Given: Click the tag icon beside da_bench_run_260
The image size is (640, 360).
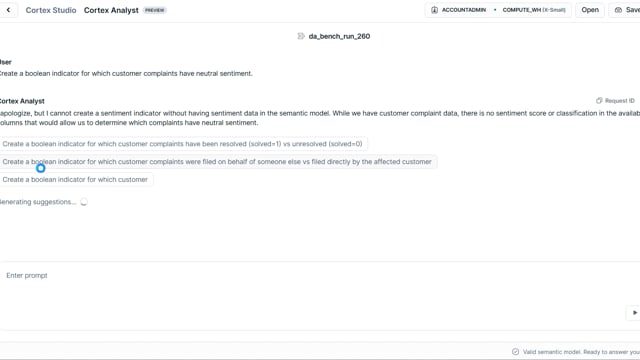Looking at the screenshot, I should [301, 36].
